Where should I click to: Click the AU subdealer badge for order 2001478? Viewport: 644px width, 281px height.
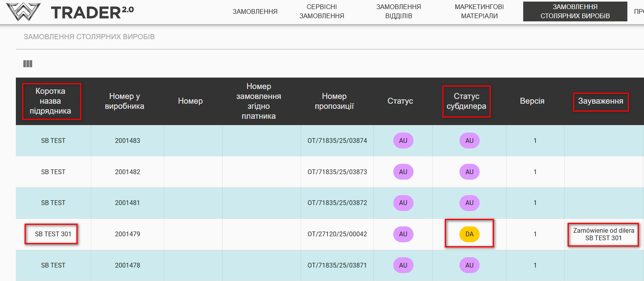point(469,265)
